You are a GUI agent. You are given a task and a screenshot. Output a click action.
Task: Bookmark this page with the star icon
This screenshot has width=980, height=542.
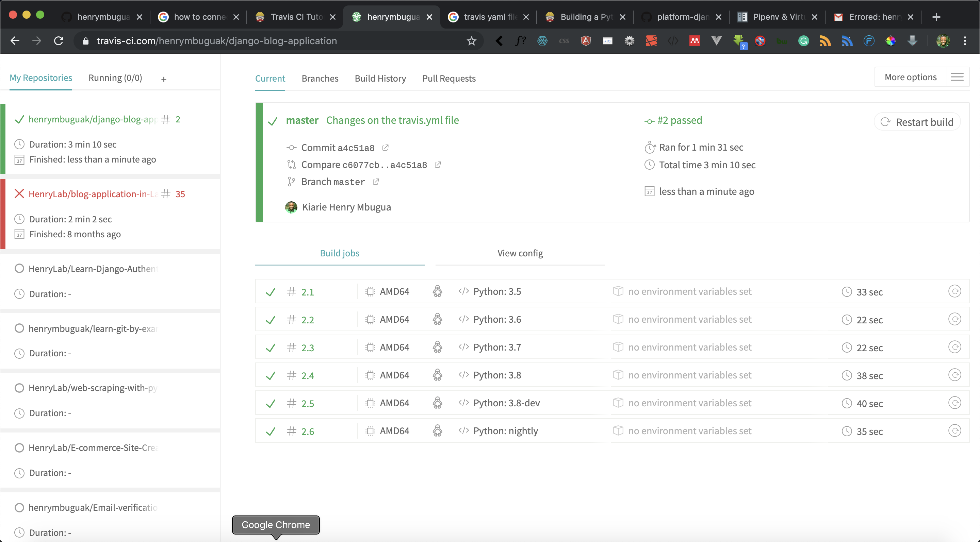click(471, 41)
